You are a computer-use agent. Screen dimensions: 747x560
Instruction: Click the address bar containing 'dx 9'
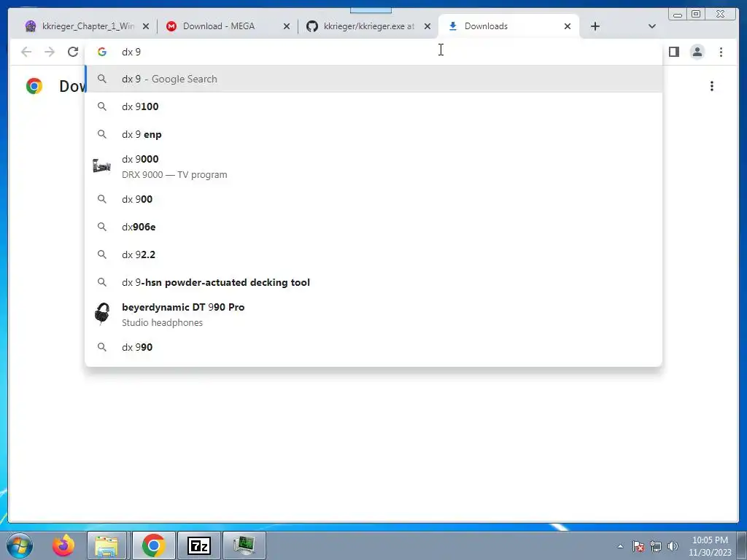[373, 52]
